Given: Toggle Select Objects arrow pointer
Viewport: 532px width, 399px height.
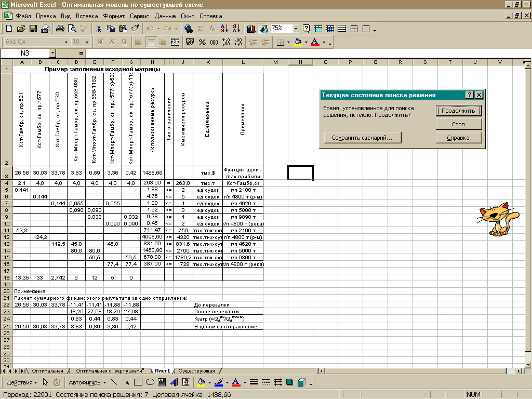Looking at the screenshot, I should point(45,383).
